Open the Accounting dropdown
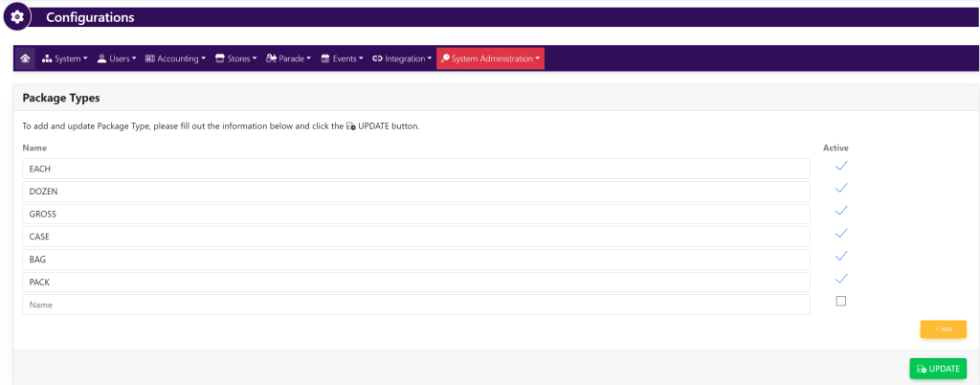The width and height of the screenshot is (980, 385). [x=175, y=58]
